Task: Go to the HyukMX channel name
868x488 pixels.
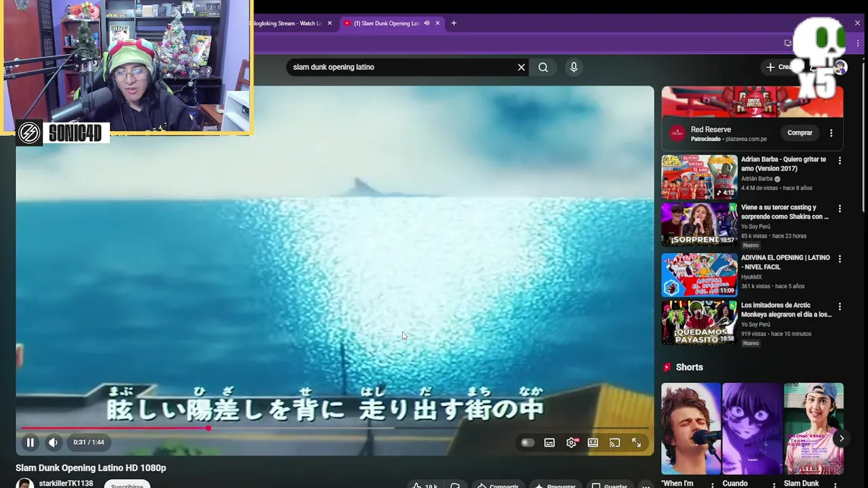Action: [x=751, y=277]
